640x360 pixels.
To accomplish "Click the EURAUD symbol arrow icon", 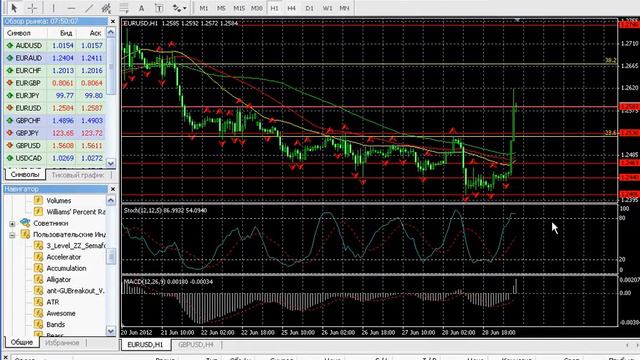I will click(10, 58).
